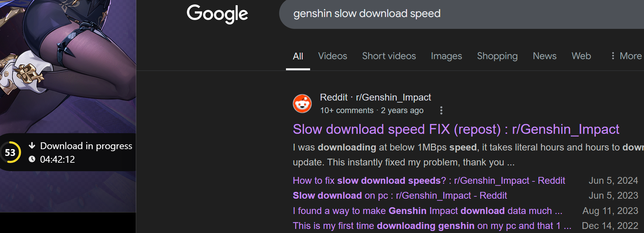Click the Google logo
644x233 pixels.
(217, 14)
